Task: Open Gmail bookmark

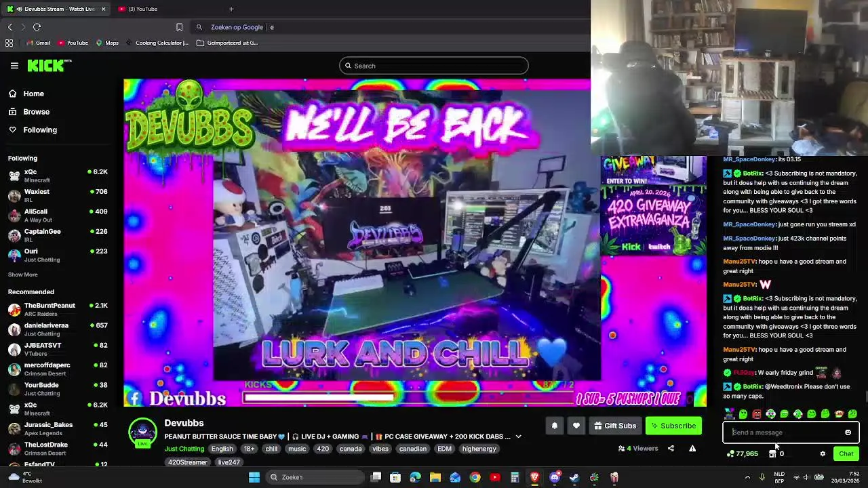Action: point(38,43)
